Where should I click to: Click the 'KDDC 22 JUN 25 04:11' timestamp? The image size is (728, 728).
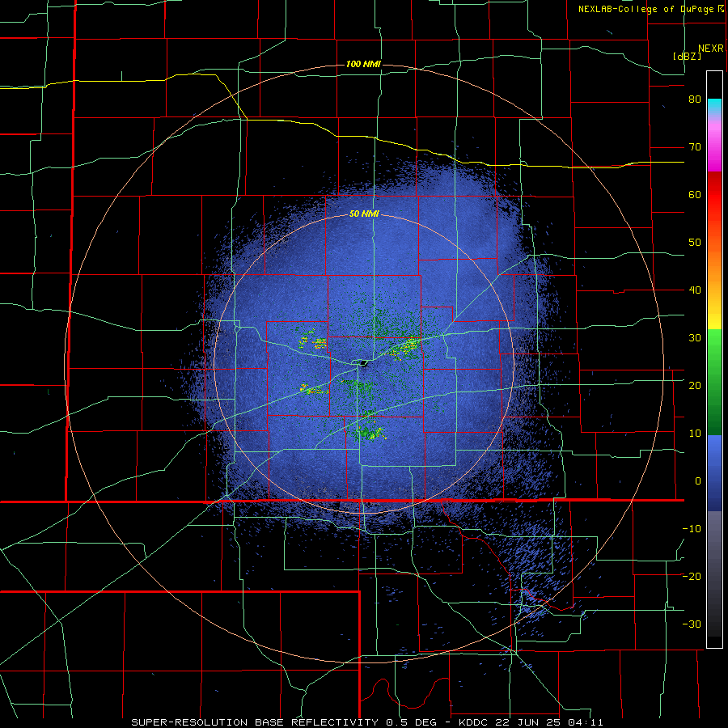[x=531, y=722]
